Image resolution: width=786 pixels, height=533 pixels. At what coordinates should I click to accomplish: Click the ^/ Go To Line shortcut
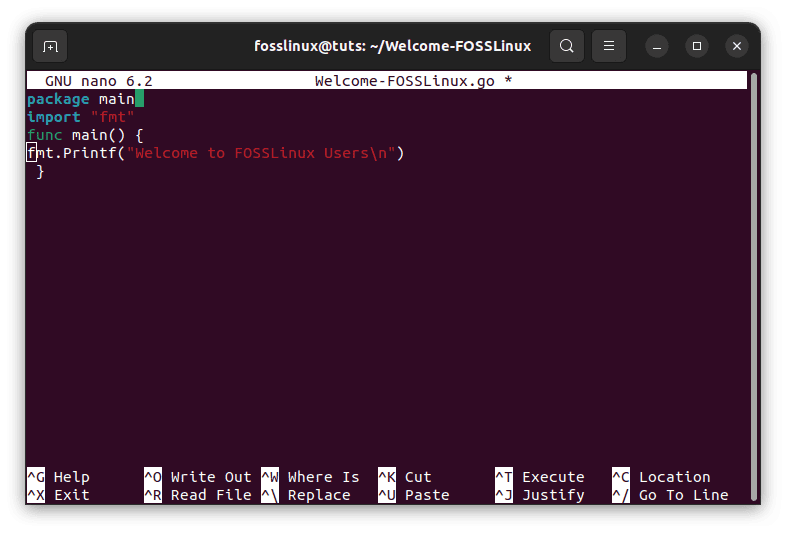[670, 495]
